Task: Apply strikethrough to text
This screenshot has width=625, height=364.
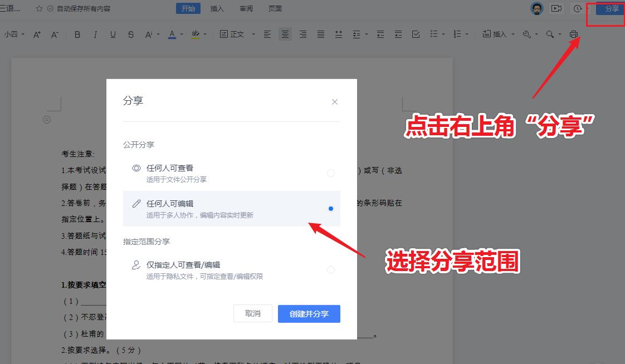Action: pyautogui.click(x=130, y=34)
